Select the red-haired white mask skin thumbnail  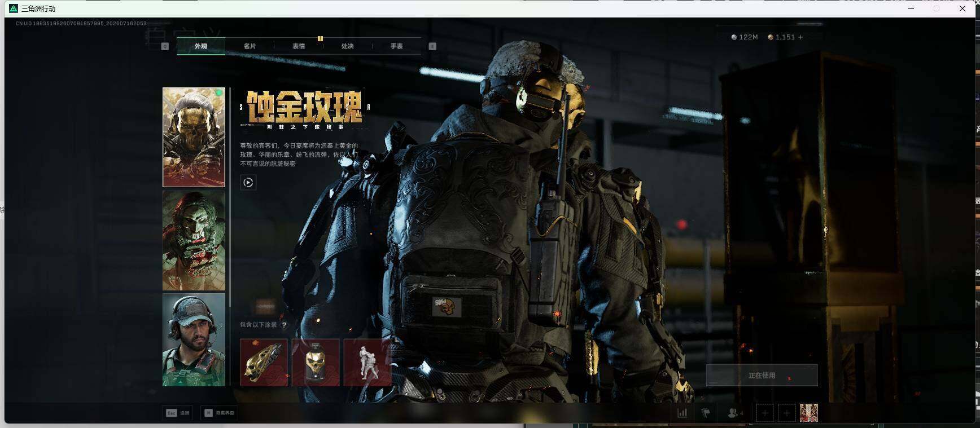coord(194,240)
